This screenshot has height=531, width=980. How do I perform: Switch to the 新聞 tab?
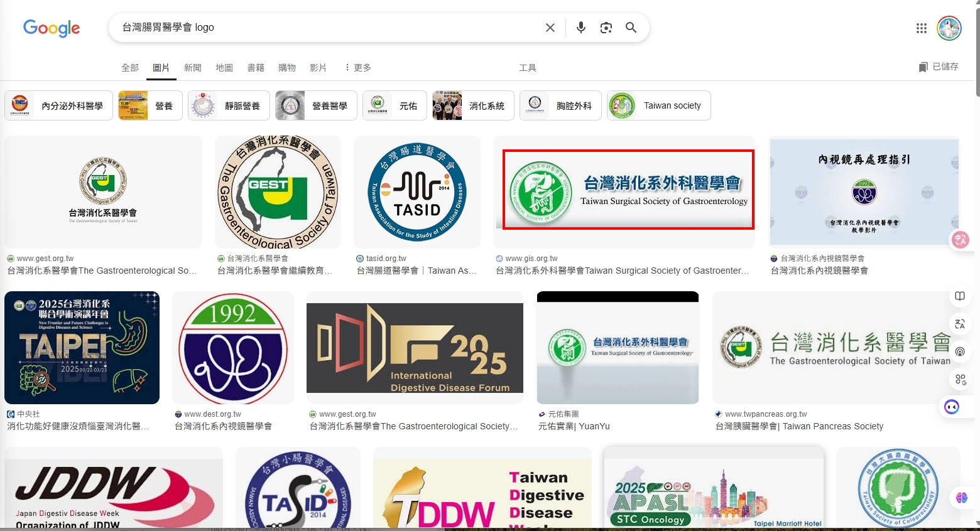(193, 67)
